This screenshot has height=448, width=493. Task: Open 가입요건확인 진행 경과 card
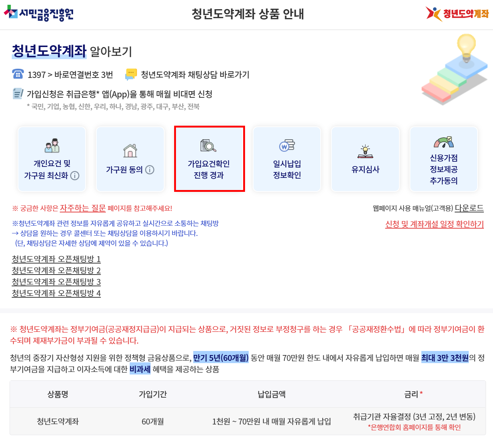[209, 159]
